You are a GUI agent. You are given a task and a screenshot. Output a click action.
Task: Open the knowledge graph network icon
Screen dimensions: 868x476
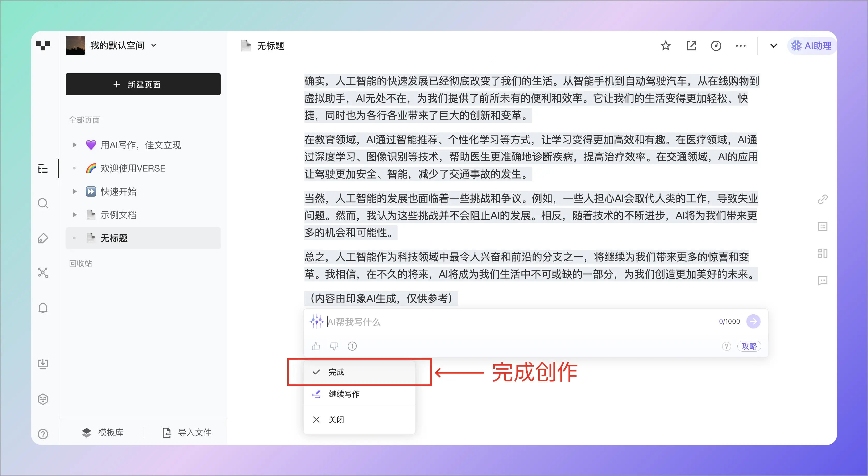click(x=43, y=273)
